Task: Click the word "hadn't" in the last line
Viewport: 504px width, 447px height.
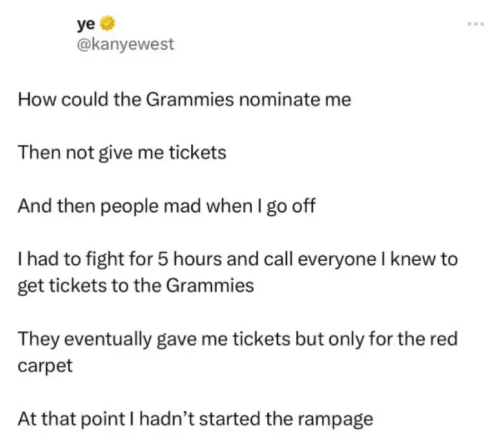Action: tap(167, 419)
